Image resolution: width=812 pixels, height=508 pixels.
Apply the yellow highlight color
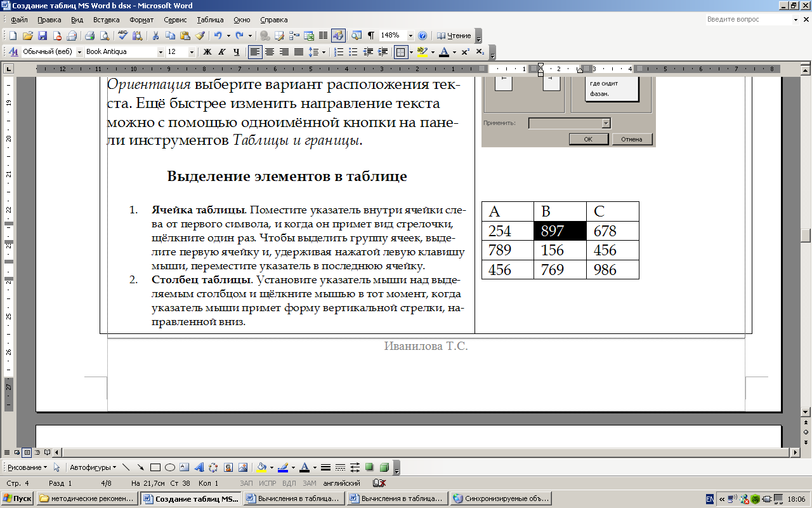421,52
